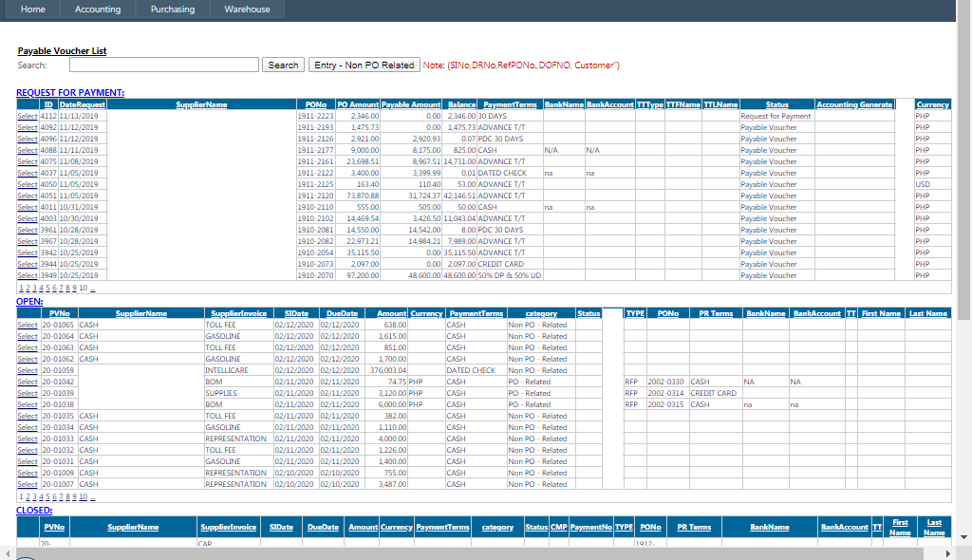Click the CREDIT CARD PR Terms cell
Image resolution: width=972 pixels, height=560 pixels.
click(x=716, y=393)
